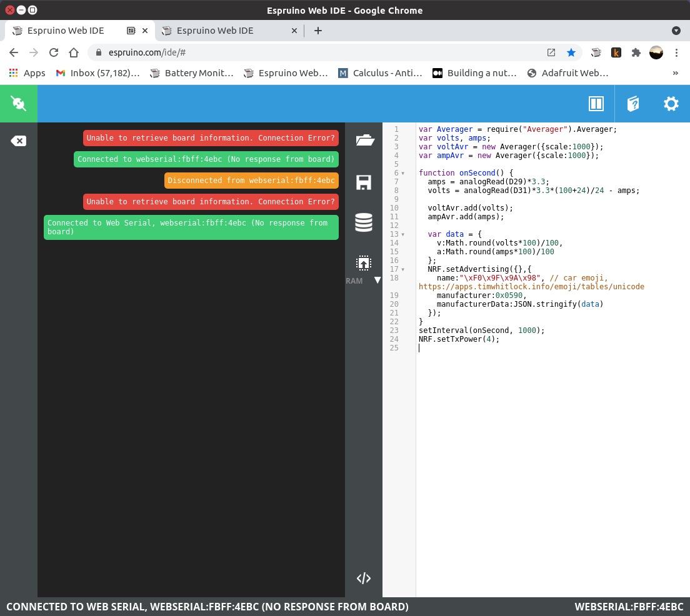Click 'manufacturer:0x0590,' code line
The height and width of the screenshot is (616, 690).
coord(481,296)
